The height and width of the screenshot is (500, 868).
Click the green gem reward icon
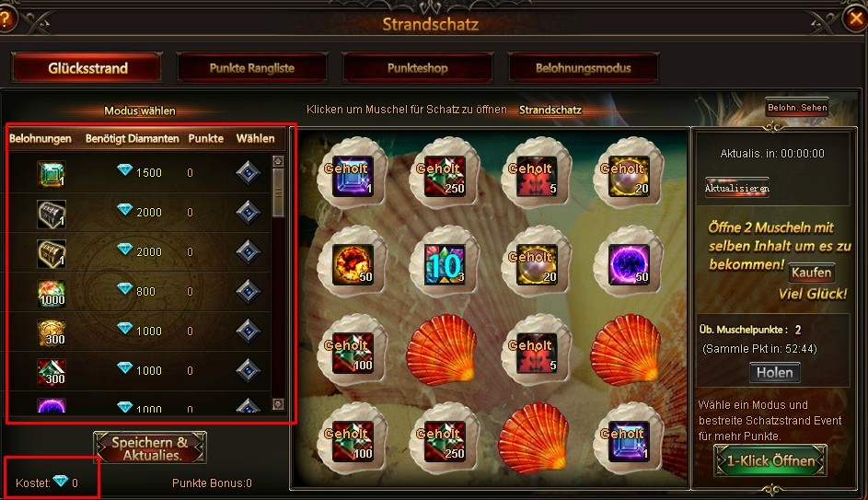(x=52, y=173)
